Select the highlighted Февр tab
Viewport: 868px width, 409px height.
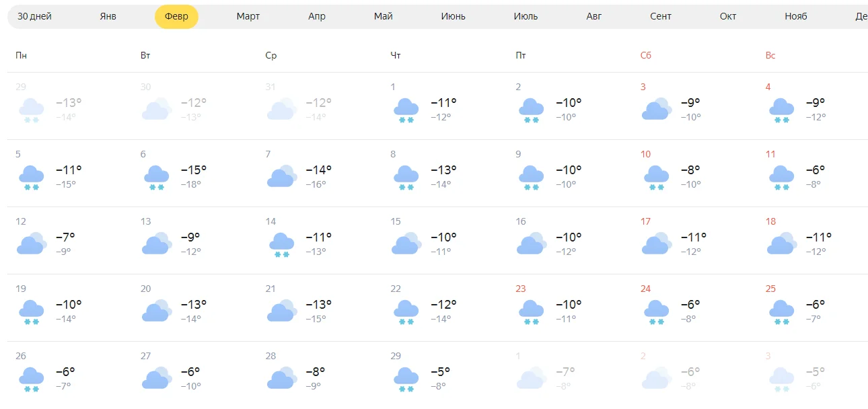point(176,16)
